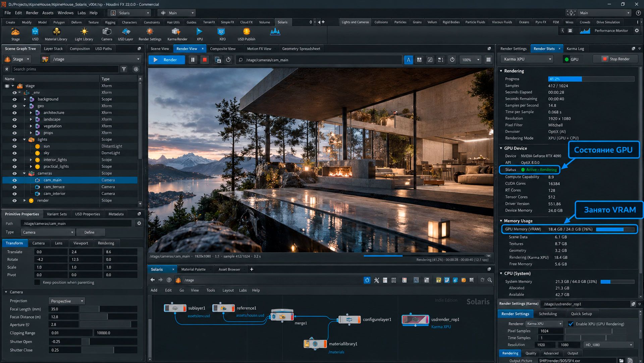Open the Labs menu
This screenshot has width=644, height=363.
pyautogui.click(x=82, y=13)
